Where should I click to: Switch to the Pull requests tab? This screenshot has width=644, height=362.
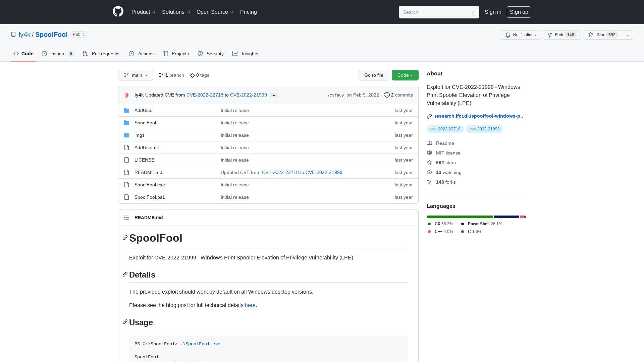(101, 54)
